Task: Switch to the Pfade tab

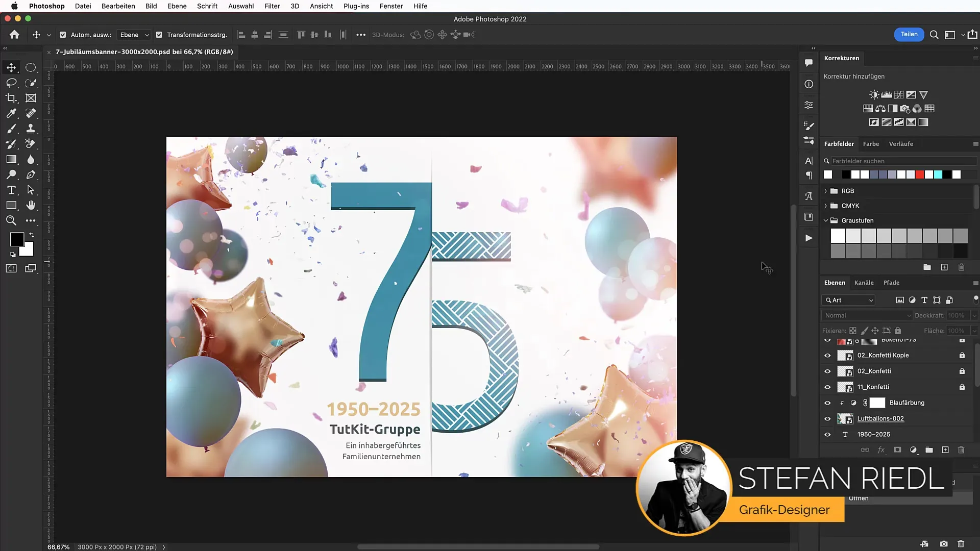Action: pos(891,282)
